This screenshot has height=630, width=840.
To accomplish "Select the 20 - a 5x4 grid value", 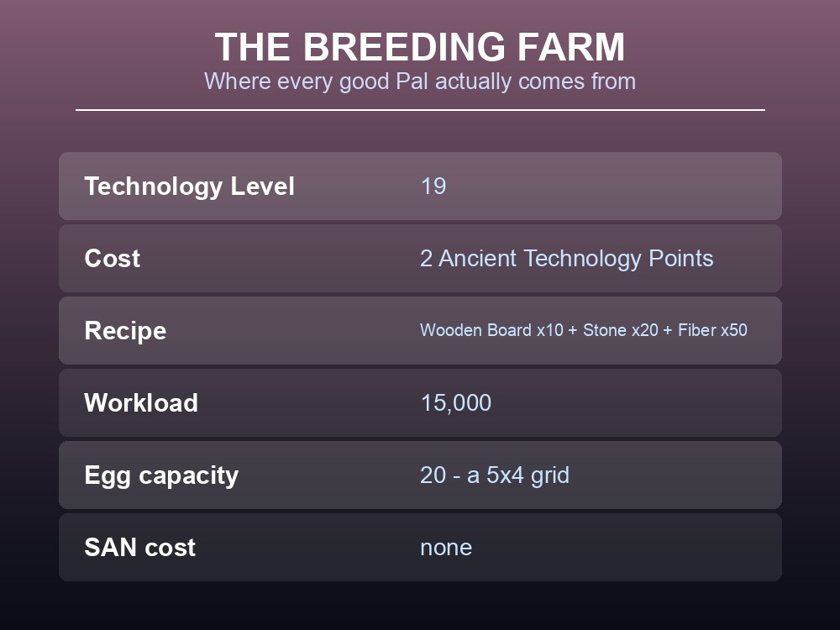I will [x=495, y=475].
